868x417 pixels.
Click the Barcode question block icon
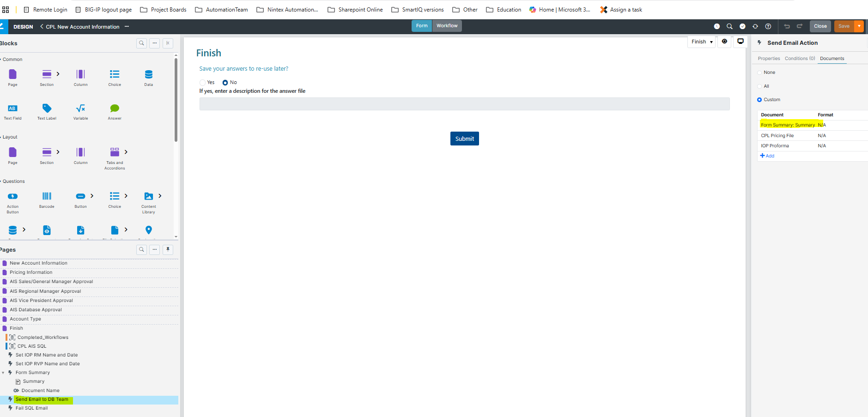[47, 196]
